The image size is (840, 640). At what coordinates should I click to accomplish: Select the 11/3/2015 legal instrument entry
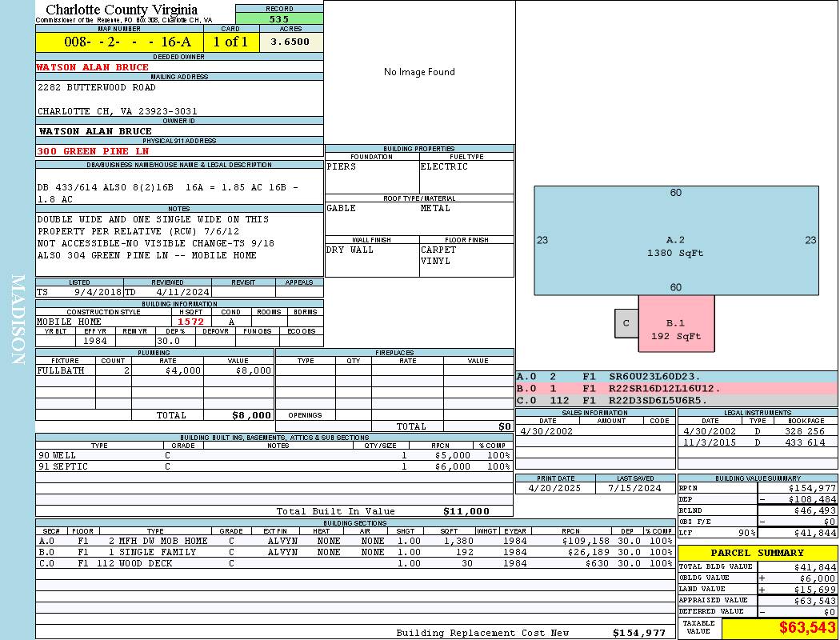pos(756,442)
